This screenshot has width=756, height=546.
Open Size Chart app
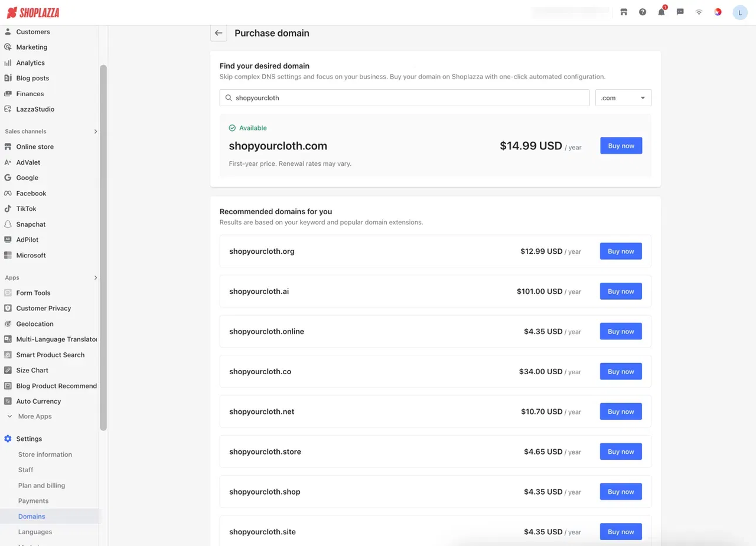32,370
